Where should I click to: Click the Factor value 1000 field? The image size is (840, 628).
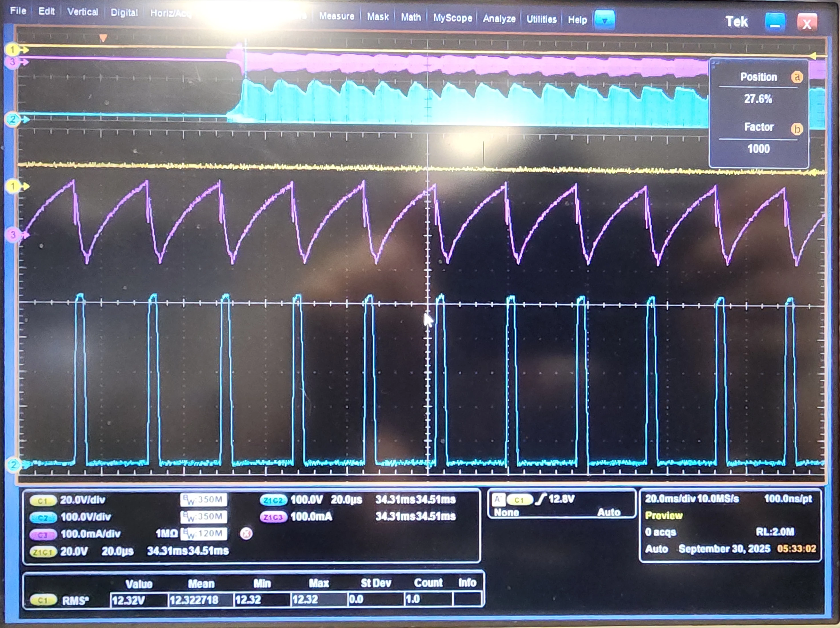click(x=758, y=149)
